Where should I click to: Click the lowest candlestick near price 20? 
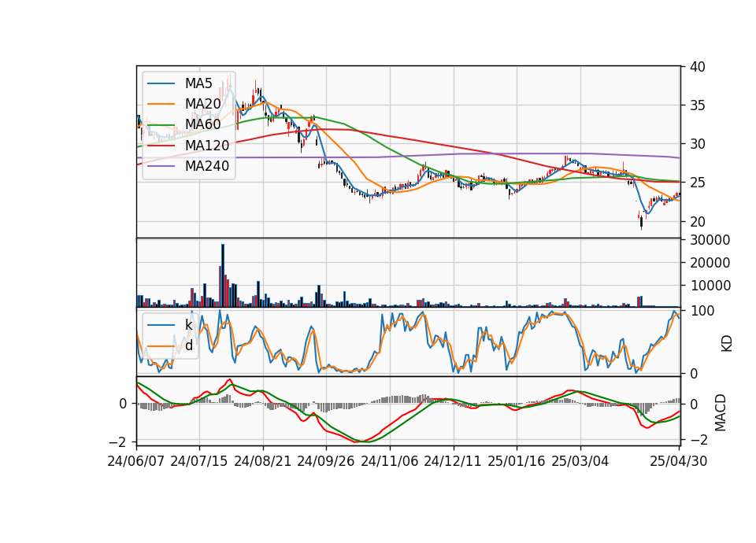641,220
